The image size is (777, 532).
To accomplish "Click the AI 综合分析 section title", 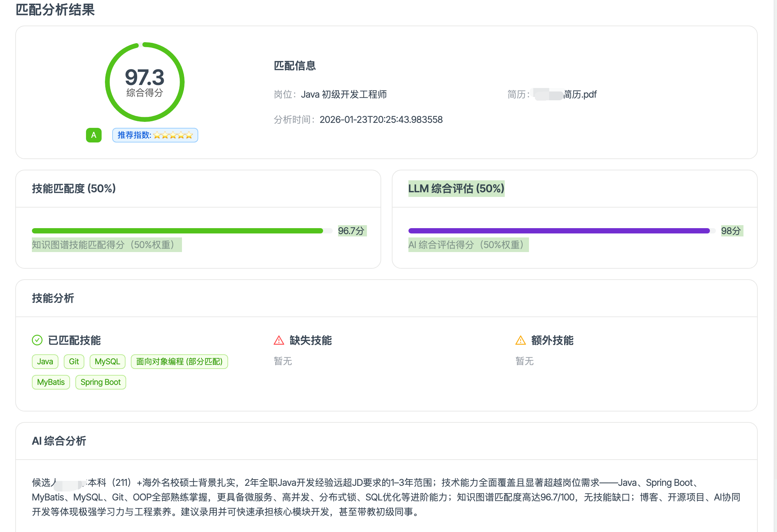I will point(59,441).
